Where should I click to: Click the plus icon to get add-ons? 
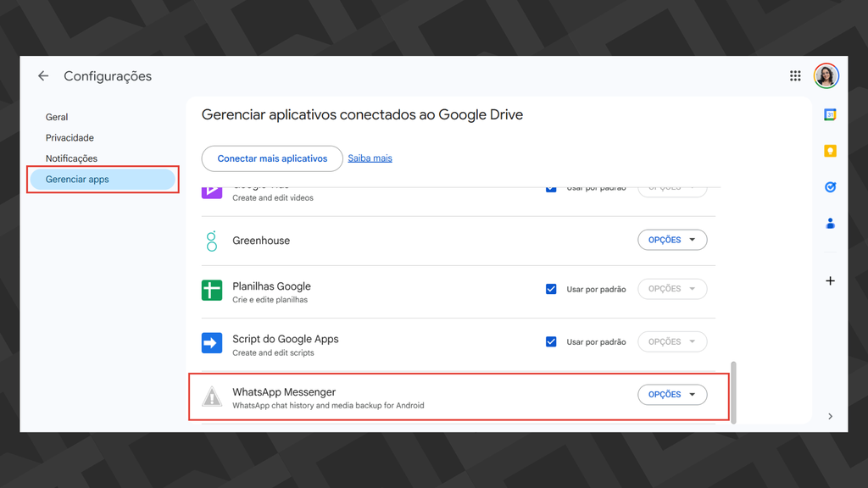[830, 281]
